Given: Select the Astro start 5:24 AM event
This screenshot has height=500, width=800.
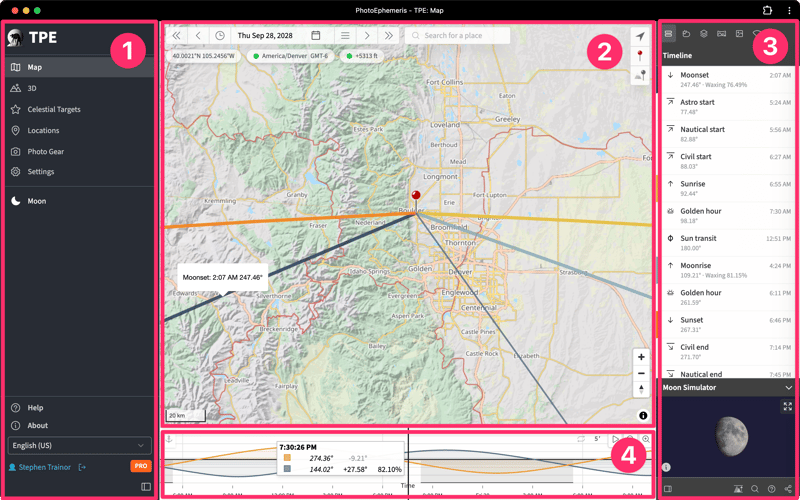Looking at the screenshot, I should [728, 107].
